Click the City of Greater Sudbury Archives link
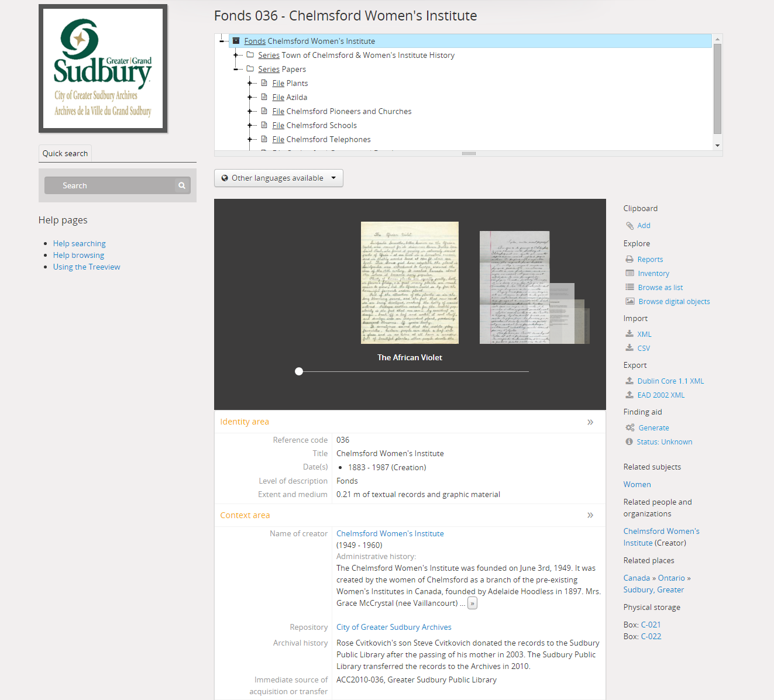The width and height of the screenshot is (774, 700). click(393, 626)
